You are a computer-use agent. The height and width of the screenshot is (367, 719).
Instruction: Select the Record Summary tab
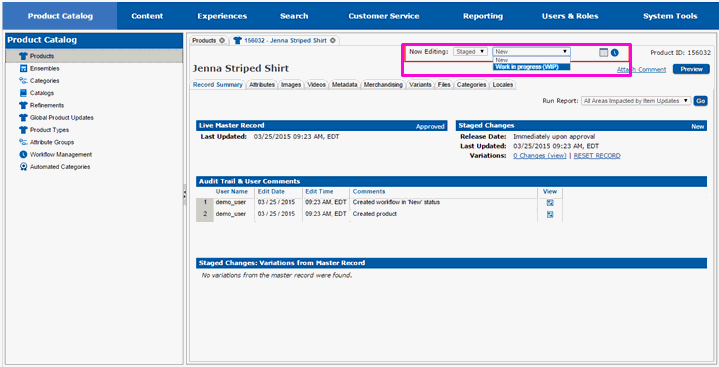tap(217, 85)
